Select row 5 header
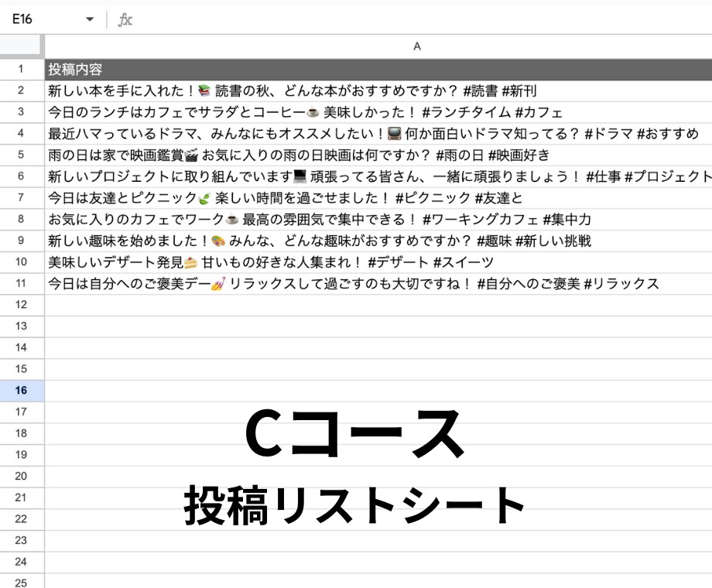The width and height of the screenshot is (712, 588). coord(22,156)
